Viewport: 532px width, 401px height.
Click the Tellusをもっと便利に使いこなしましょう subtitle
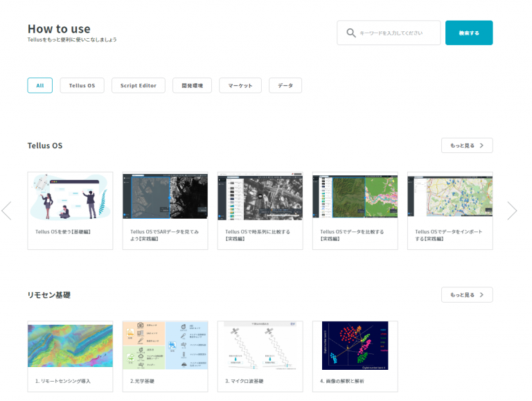72,39
